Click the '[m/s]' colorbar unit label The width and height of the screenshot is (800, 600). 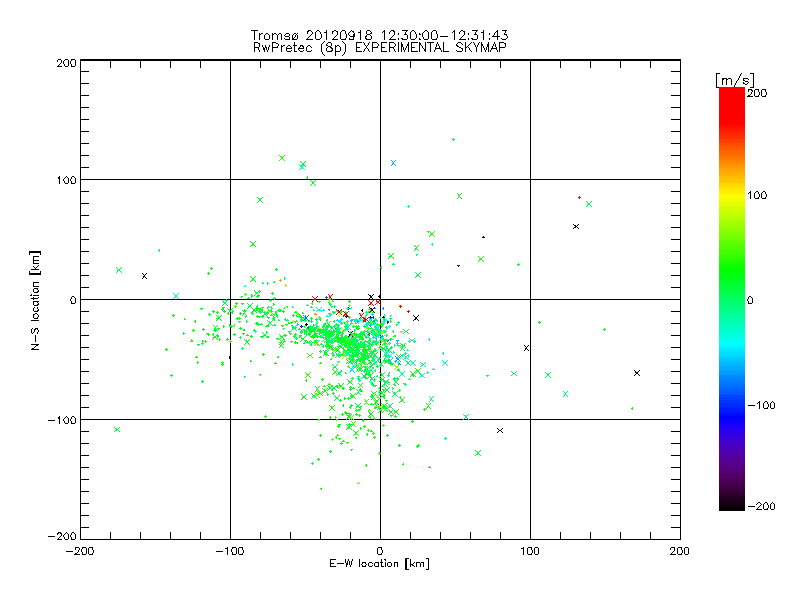(x=735, y=80)
